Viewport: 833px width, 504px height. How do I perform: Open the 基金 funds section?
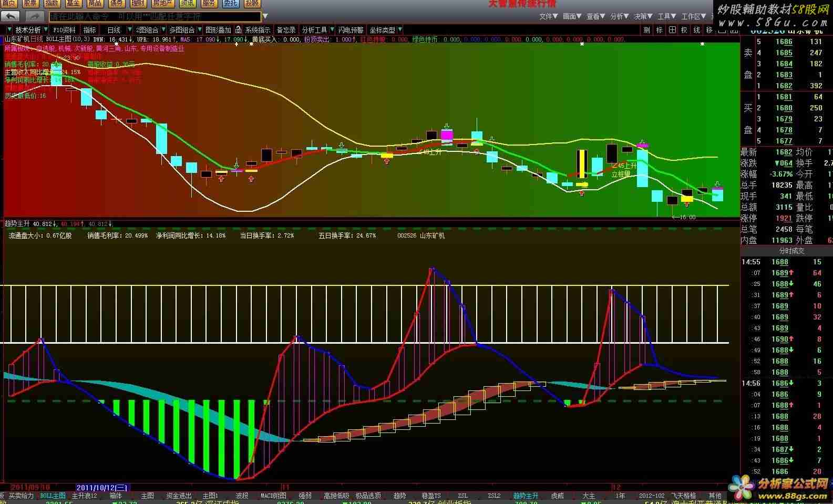73,3
